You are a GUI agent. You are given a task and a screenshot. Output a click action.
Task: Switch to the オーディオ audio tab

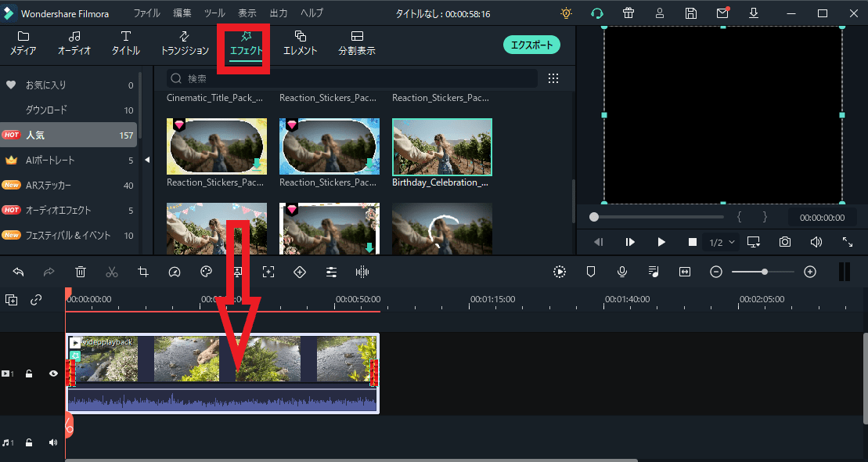[74, 43]
